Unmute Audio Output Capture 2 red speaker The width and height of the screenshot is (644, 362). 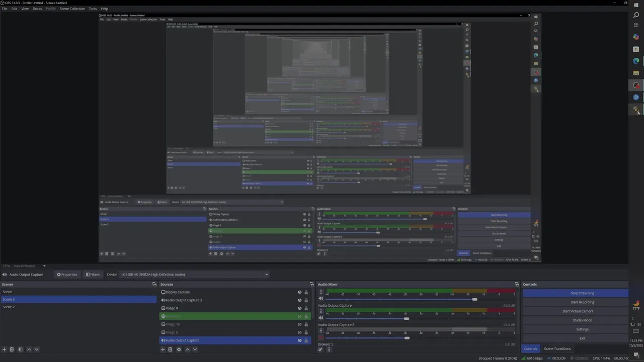(320, 338)
